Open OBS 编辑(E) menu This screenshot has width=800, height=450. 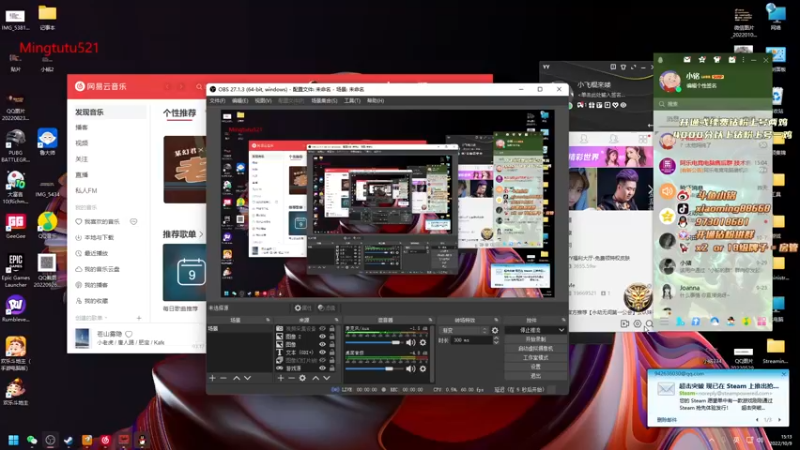[x=240, y=101]
